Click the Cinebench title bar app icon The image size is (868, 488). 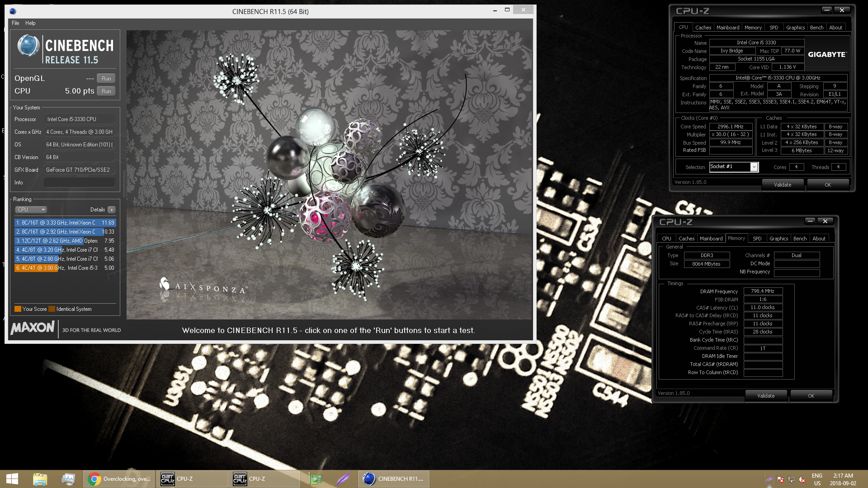13,11
